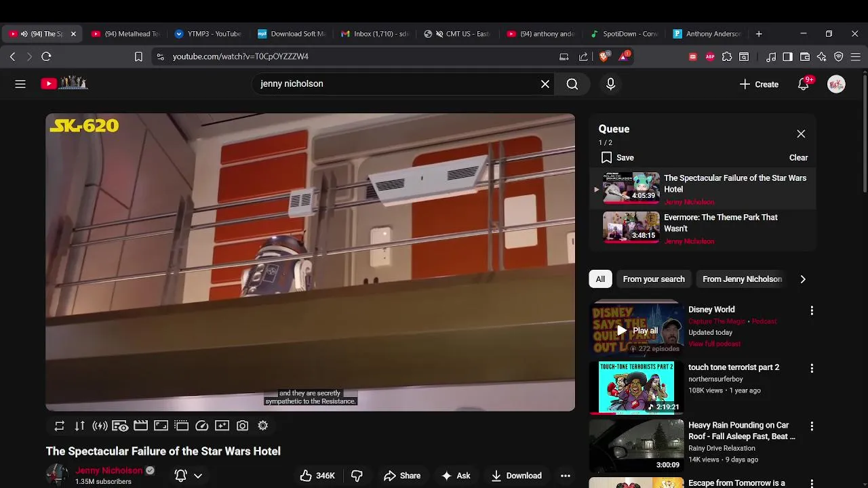Image resolution: width=868 pixels, height=488 pixels.
Task: Click the up-down arrows icon below the player
Action: (x=80, y=426)
